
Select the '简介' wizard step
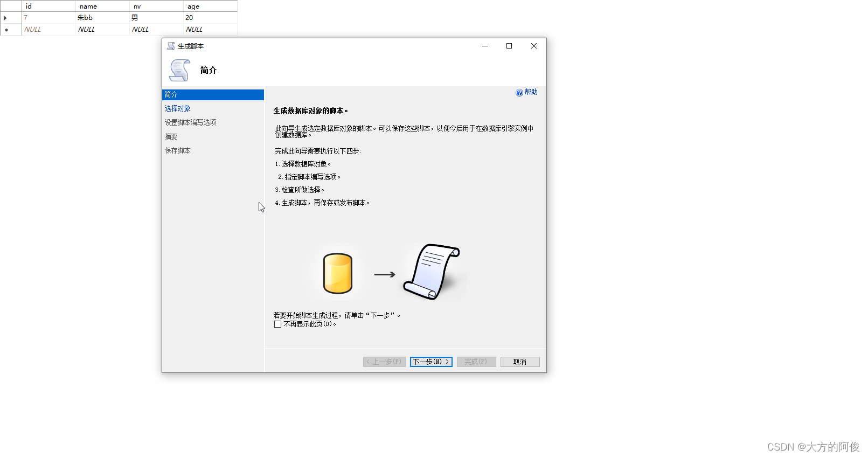point(171,95)
